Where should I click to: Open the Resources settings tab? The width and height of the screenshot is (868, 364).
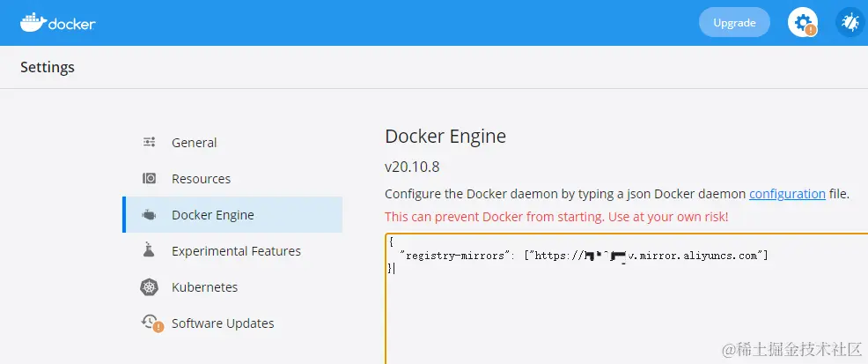pyautogui.click(x=232, y=179)
